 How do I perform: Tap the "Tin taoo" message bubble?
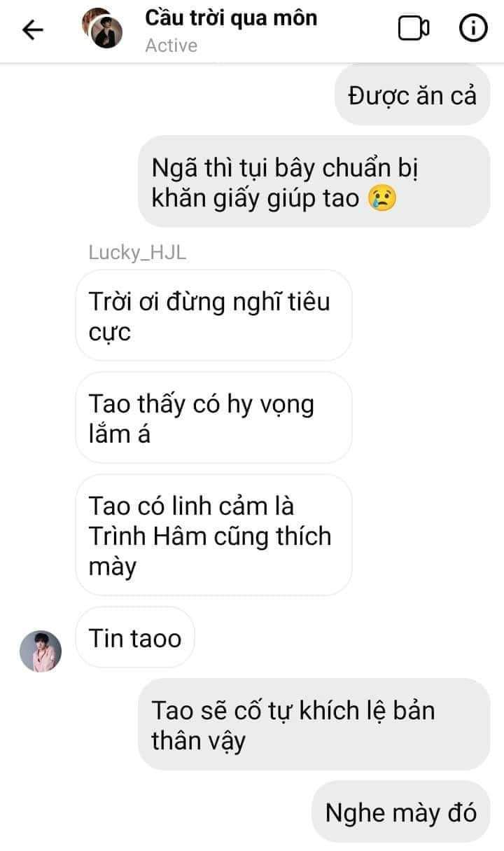click(135, 637)
